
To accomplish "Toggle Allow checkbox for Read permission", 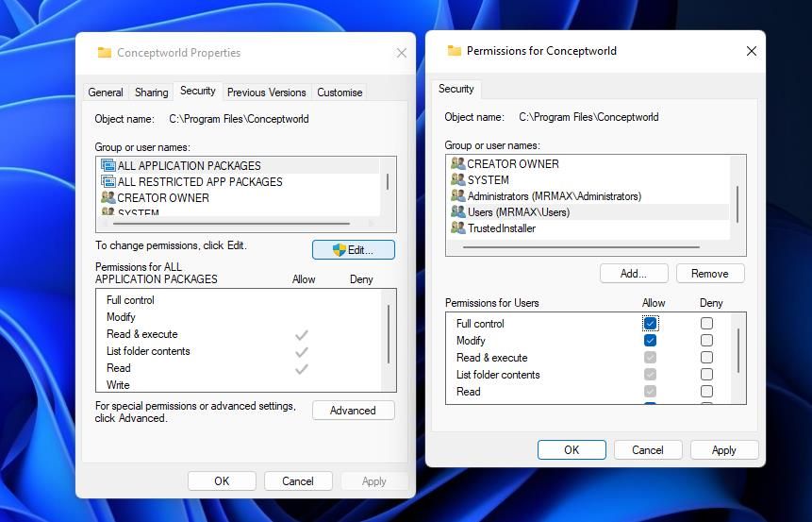I will coord(650,392).
